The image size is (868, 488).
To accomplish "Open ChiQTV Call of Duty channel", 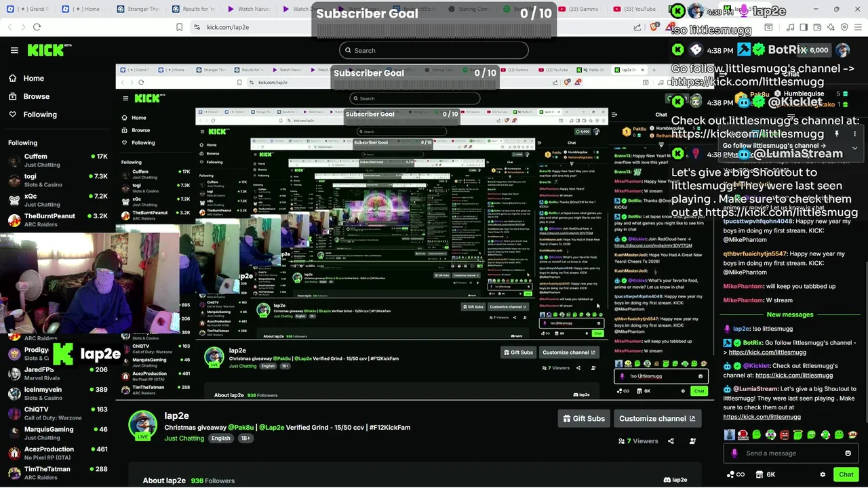I will pos(58,413).
